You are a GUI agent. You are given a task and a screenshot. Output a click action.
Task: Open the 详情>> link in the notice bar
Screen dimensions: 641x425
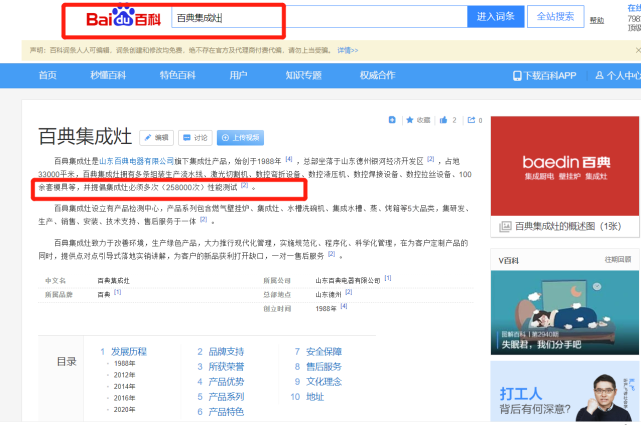pos(347,50)
